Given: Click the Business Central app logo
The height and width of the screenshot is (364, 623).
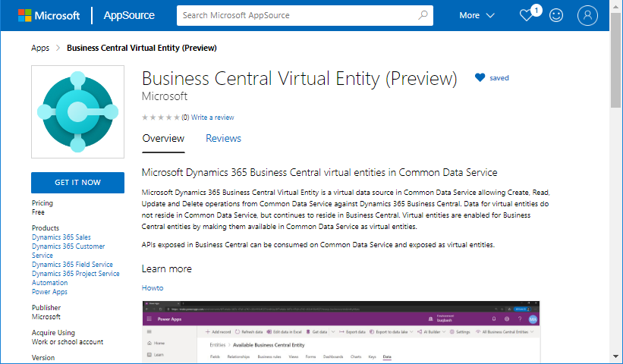Looking at the screenshot, I should click(x=78, y=112).
